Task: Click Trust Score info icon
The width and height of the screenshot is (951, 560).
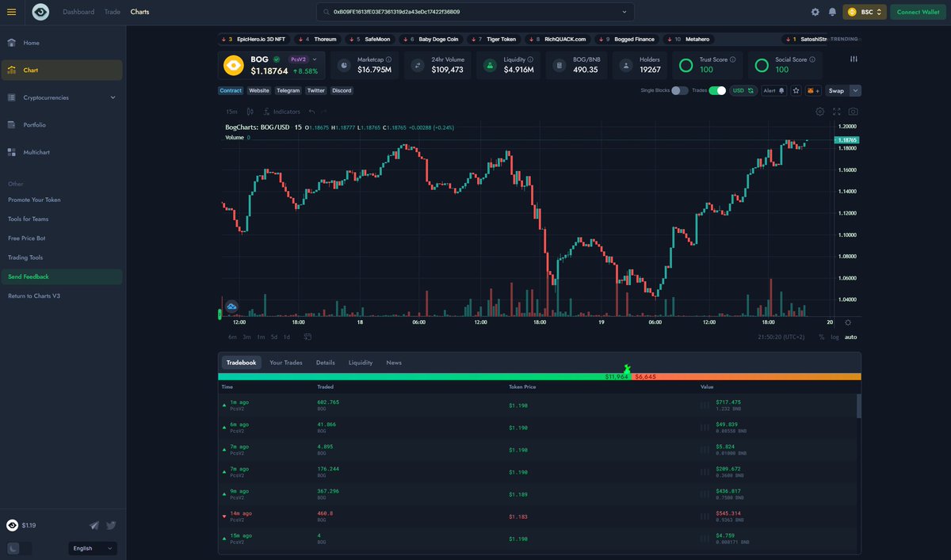Action: [733, 59]
